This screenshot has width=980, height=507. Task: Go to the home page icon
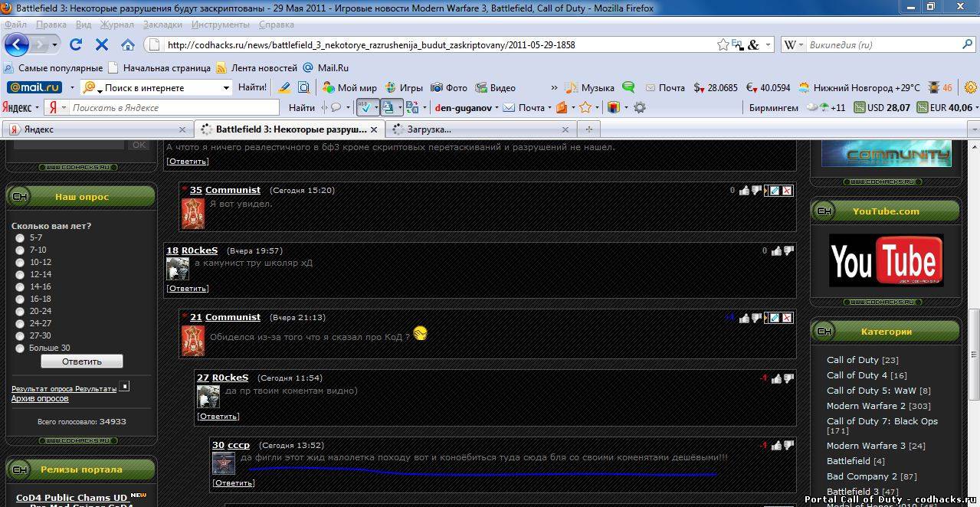[128, 44]
